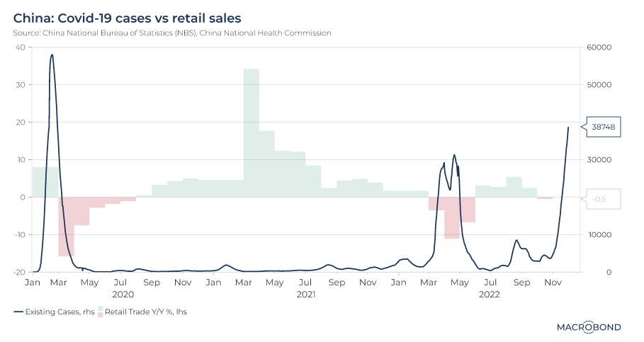This screenshot has height=342, width=644.
Task: Click the 30000 right-axis label
Action: coord(599,160)
